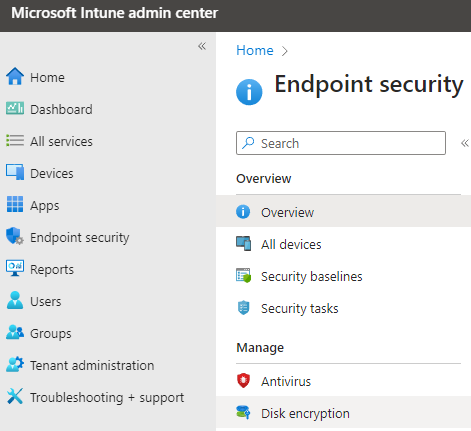Screen dimensions: 471x431
Task: Follow the Home breadcrumb link
Action: pos(255,51)
